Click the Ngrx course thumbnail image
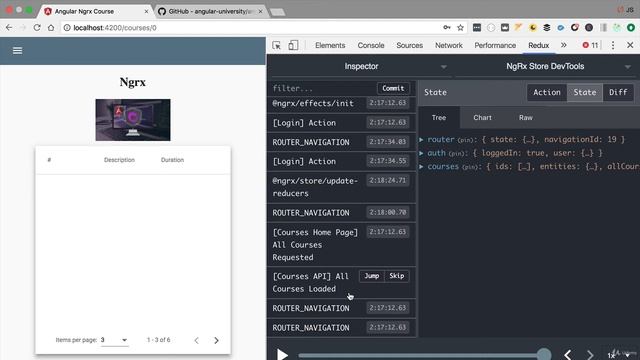The height and width of the screenshot is (360, 640). 133,120
